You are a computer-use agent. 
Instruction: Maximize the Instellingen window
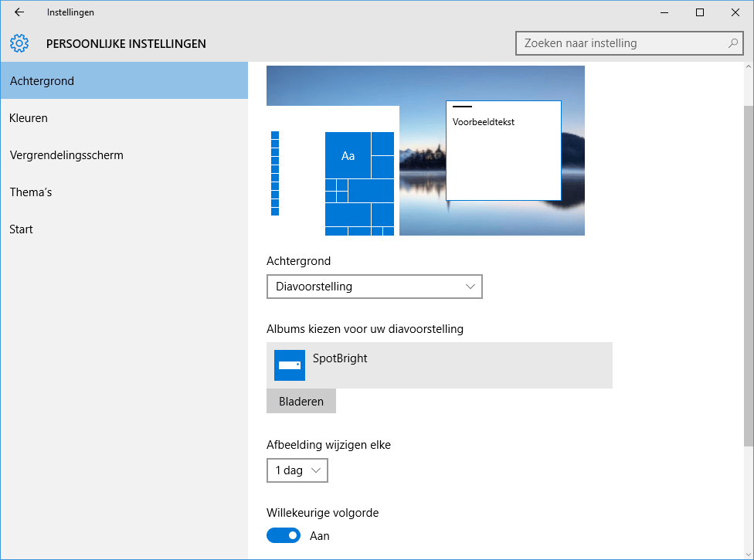700,12
